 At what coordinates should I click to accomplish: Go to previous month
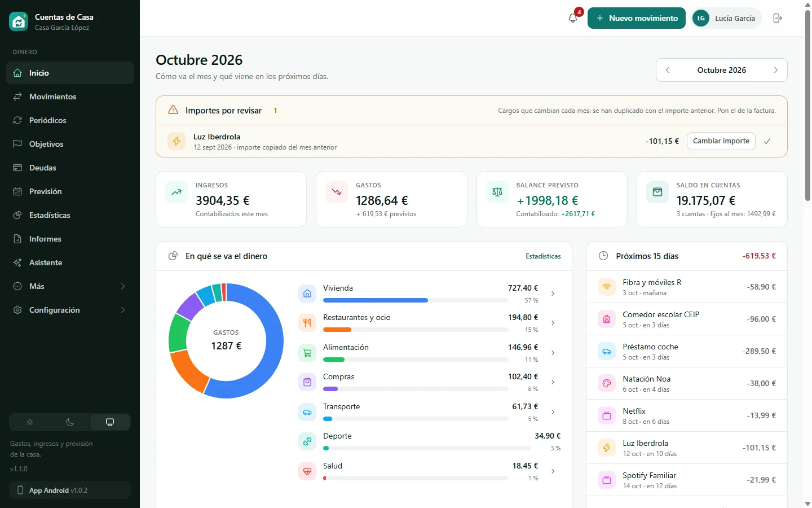[668, 70]
